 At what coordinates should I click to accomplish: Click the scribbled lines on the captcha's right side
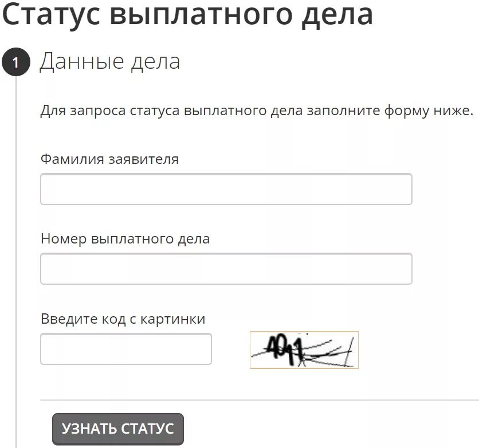331,353
